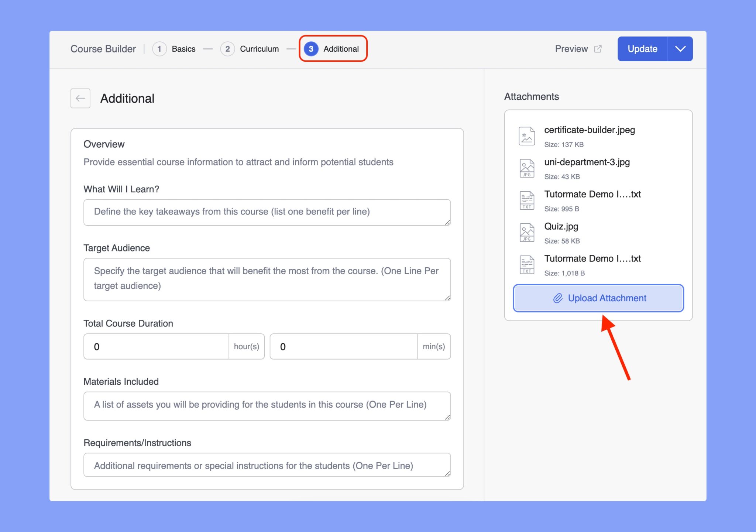Open the Preview link
Image resolution: width=756 pixels, height=532 pixels.
pyautogui.click(x=571, y=49)
